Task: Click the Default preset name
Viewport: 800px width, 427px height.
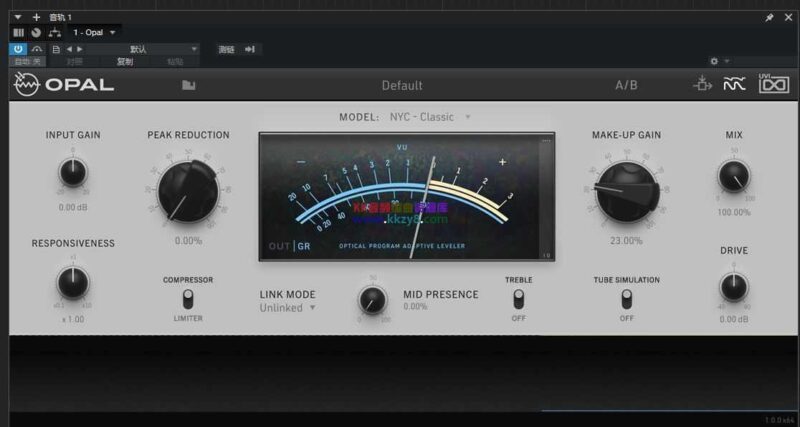Action: click(x=402, y=85)
